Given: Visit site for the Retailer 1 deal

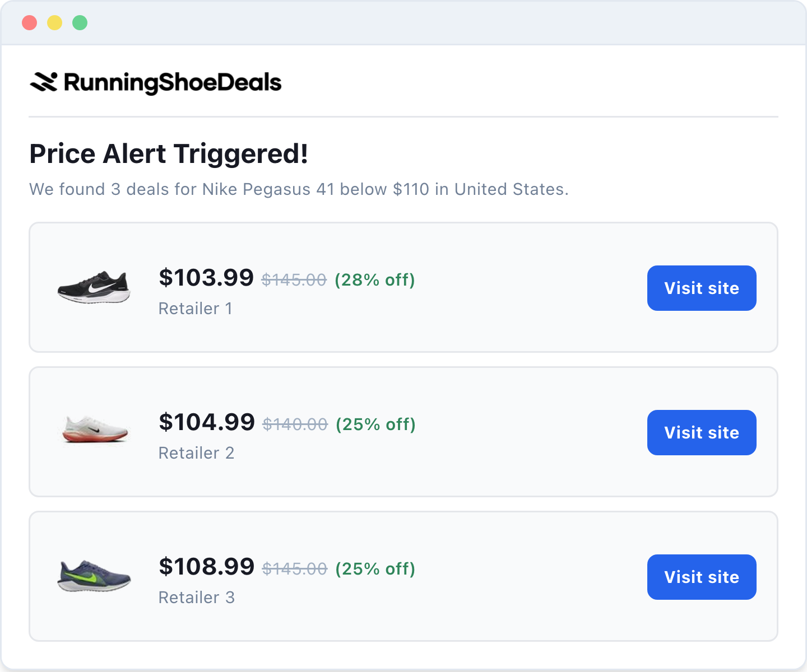Looking at the screenshot, I should 702,288.
